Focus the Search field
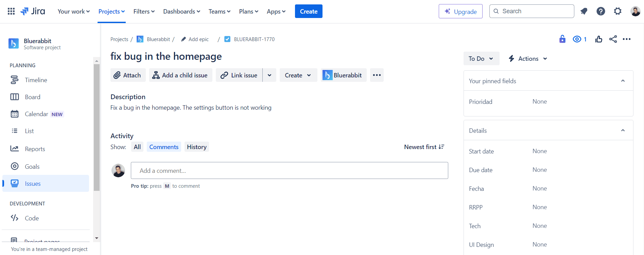 click(532, 11)
